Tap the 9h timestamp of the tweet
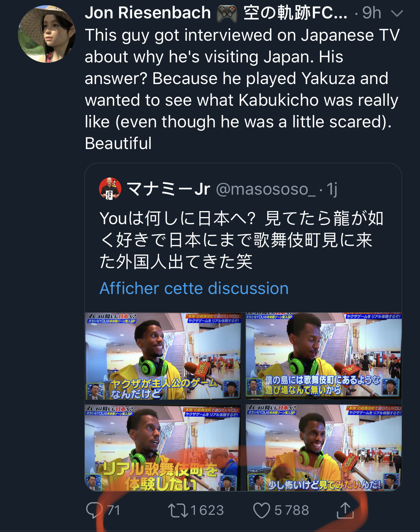This screenshot has width=420, height=532. pos(371,13)
